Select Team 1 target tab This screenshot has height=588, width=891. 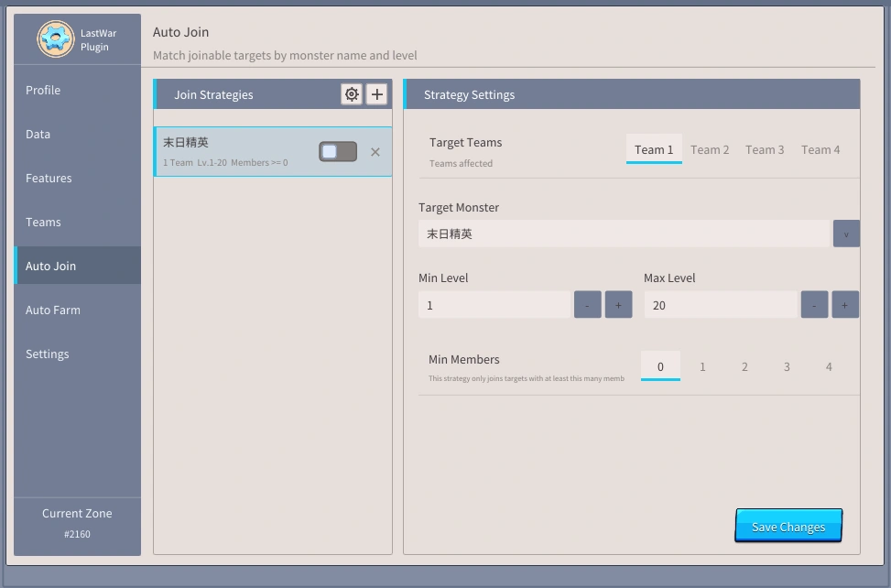[654, 149]
